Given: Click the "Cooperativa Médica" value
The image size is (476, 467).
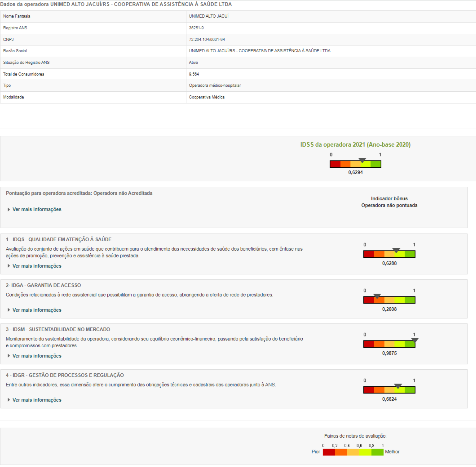Looking at the screenshot, I should [x=207, y=97].
